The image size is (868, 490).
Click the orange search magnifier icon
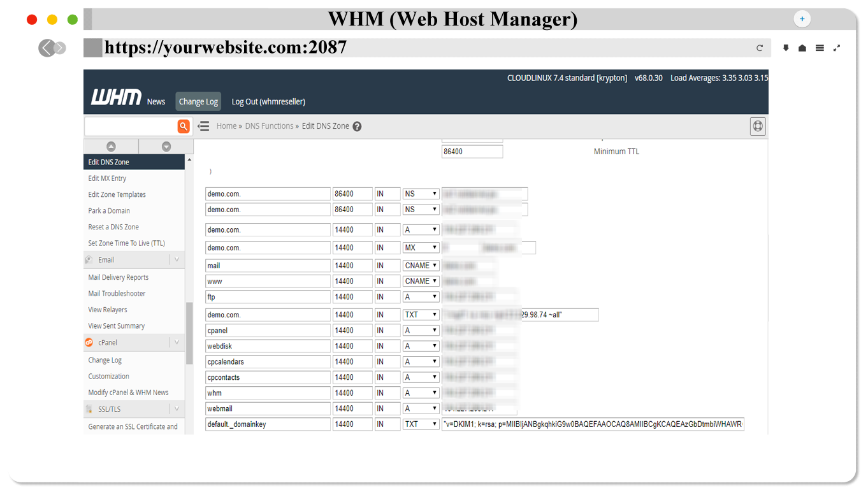click(x=184, y=126)
